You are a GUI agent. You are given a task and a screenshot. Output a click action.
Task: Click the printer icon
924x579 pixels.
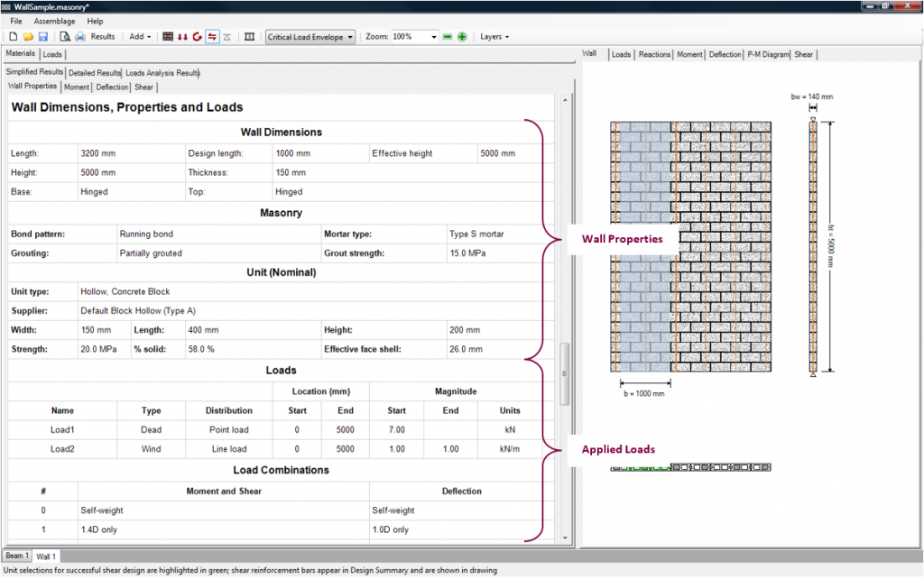coord(79,37)
